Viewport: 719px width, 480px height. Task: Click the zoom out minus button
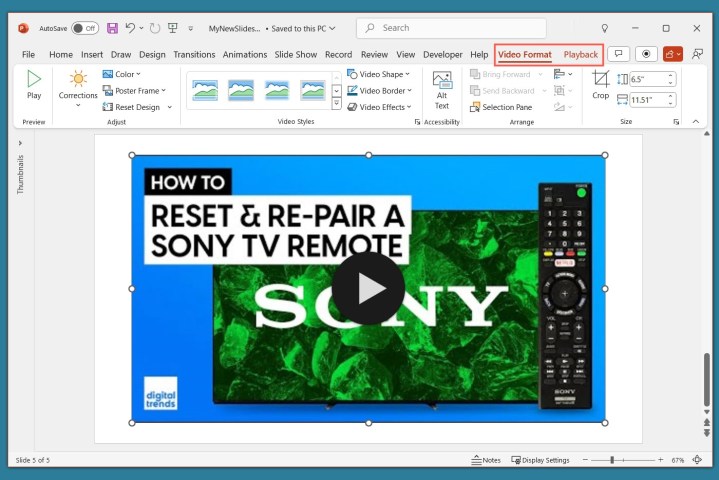pyautogui.click(x=585, y=460)
